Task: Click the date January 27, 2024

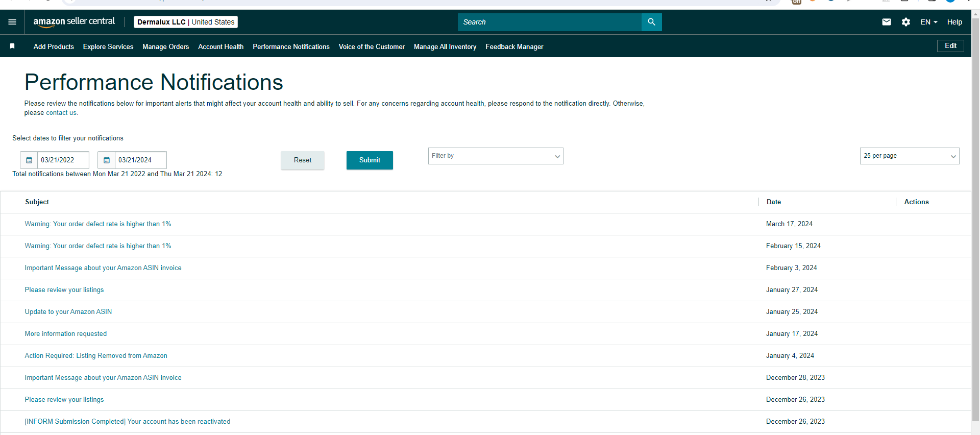Action: click(792, 290)
